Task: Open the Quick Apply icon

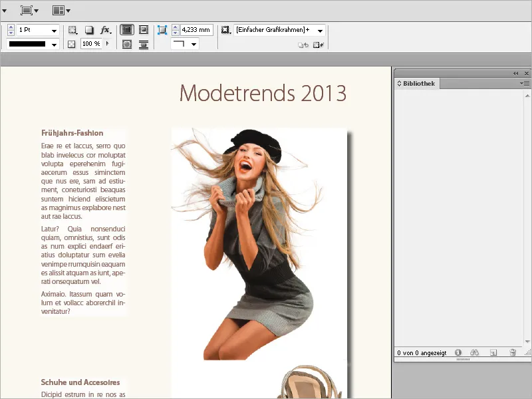Action: (x=317, y=44)
